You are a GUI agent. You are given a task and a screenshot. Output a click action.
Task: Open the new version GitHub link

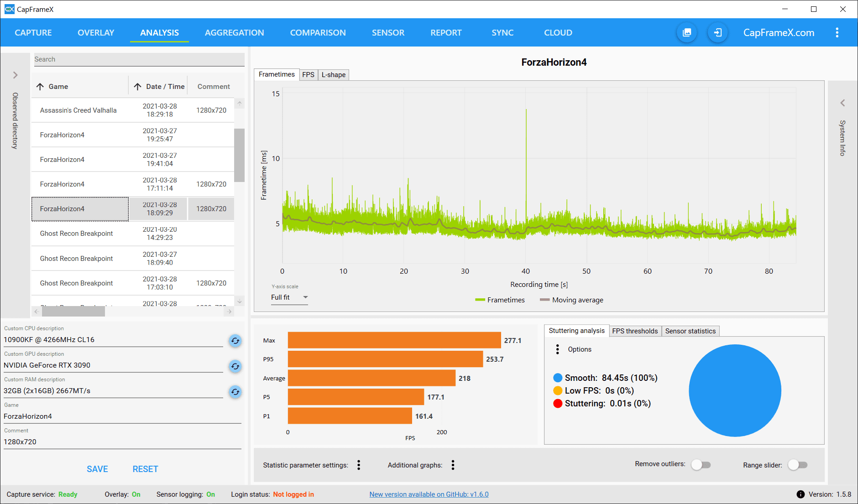(429, 494)
